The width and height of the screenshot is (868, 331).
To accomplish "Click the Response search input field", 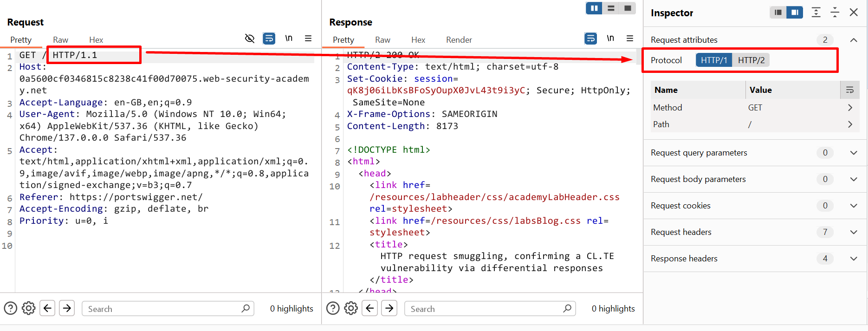I will [x=485, y=309].
